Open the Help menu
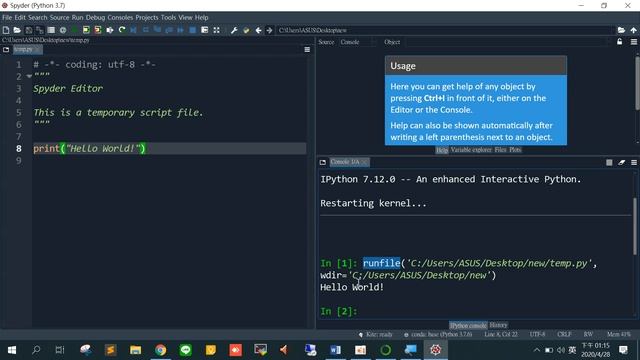The image size is (640, 360). pyautogui.click(x=201, y=18)
